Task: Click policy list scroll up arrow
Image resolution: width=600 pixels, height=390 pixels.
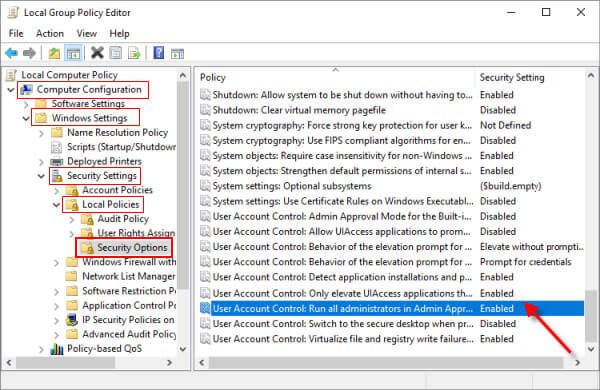Action: tap(591, 76)
